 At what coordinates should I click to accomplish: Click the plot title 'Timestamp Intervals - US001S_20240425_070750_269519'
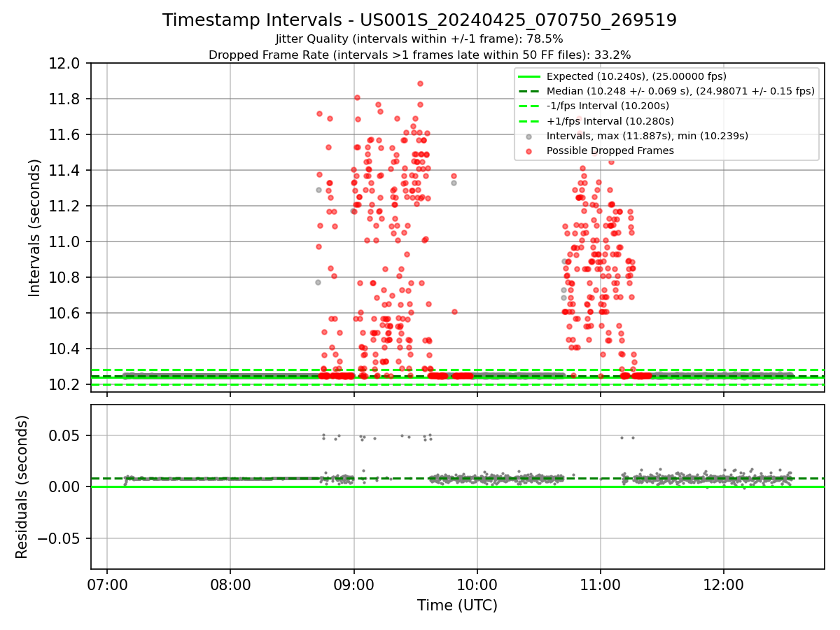tap(419, 20)
